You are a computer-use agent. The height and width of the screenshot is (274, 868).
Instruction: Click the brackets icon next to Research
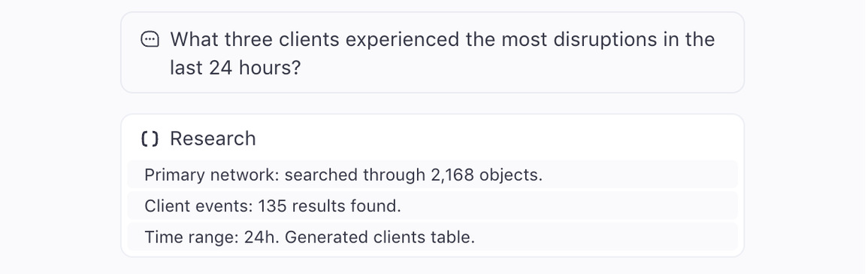click(150, 139)
